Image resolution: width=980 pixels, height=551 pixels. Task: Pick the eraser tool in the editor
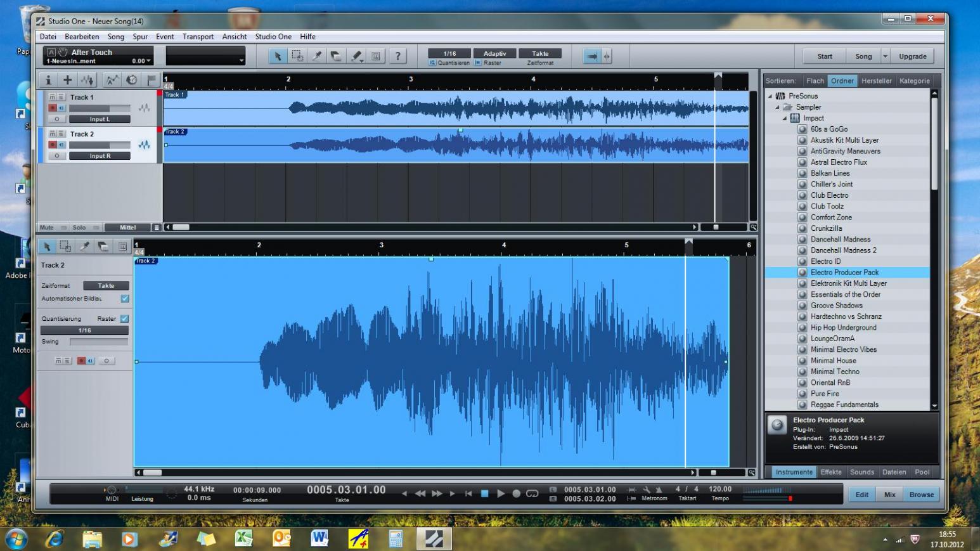(103, 246)
